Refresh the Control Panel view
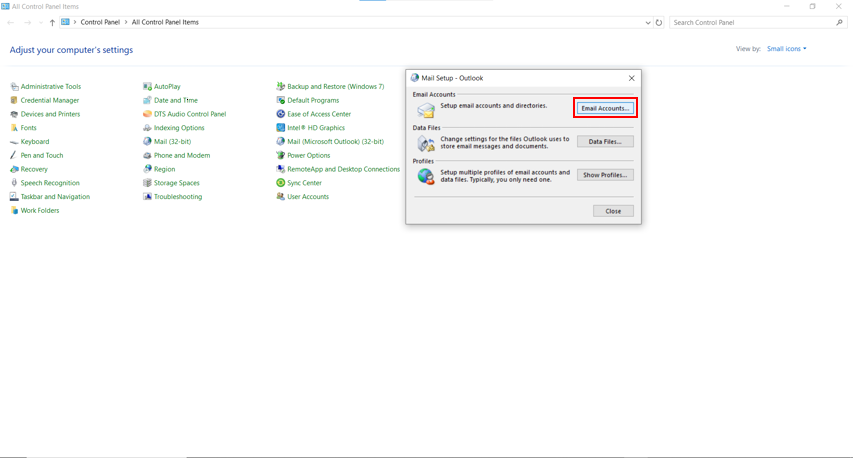Screen dimensions: 853x458 point(659,23)
